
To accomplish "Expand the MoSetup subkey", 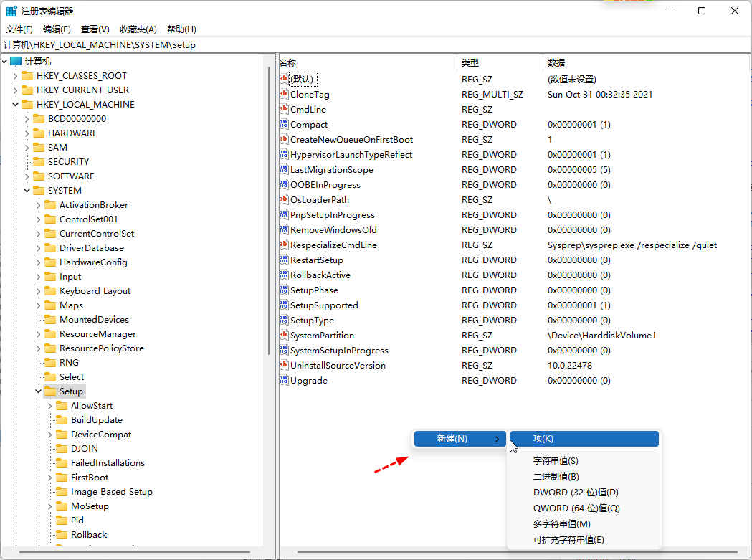I will tap(50, 506).
